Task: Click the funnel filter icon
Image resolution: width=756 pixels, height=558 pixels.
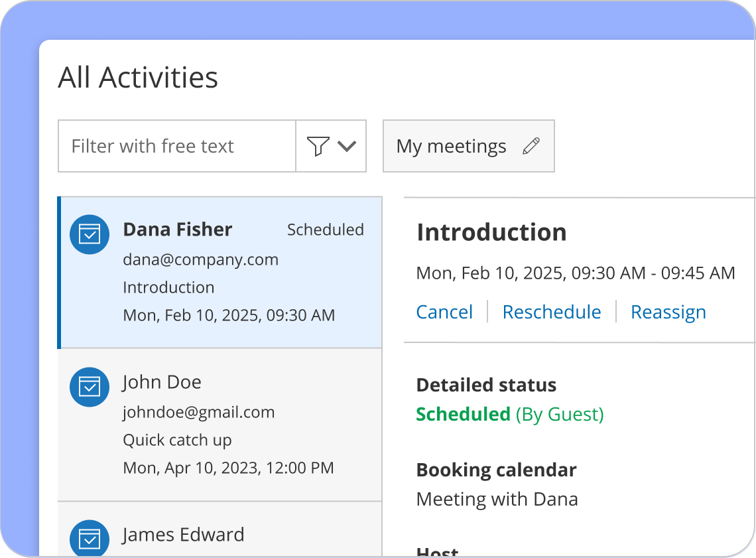Action: coord(319,146)
